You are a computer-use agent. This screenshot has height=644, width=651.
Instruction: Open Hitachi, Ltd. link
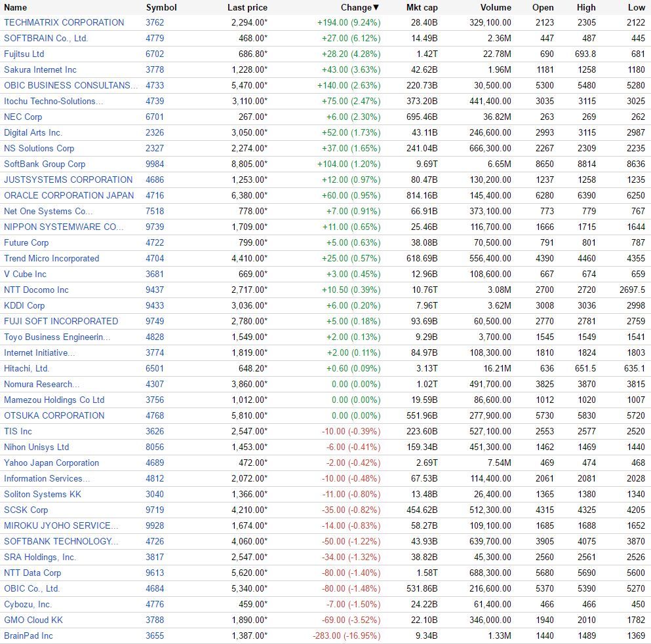click(27, 369)
